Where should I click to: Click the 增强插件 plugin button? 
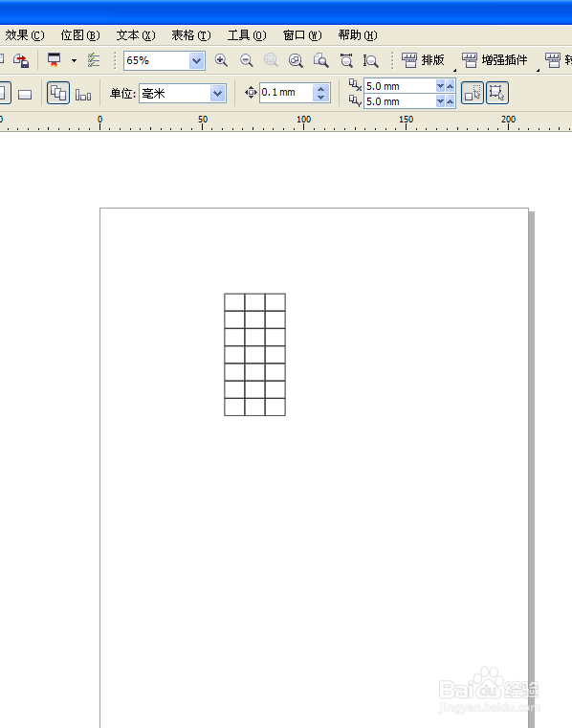pyautogui.click(x=495, y=60)
